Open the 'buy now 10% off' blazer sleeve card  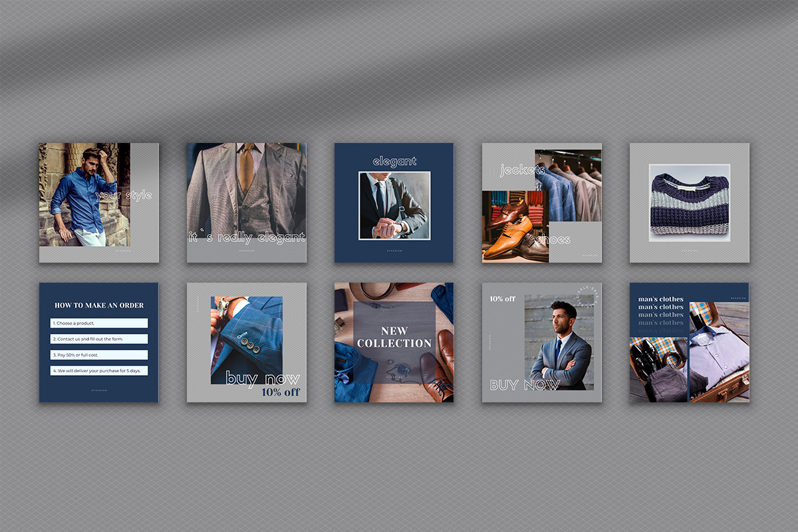(246, 342)
